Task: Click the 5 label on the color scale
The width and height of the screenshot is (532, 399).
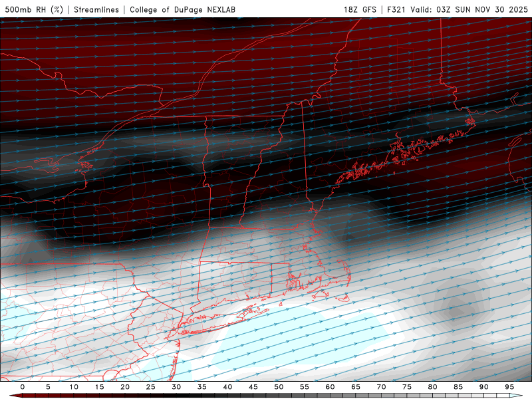Action: [48, 387]
